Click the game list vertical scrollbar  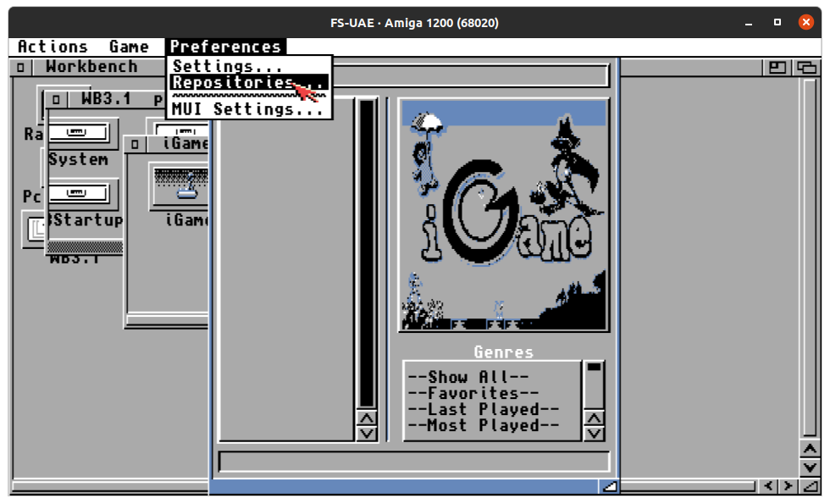(367, 253)
